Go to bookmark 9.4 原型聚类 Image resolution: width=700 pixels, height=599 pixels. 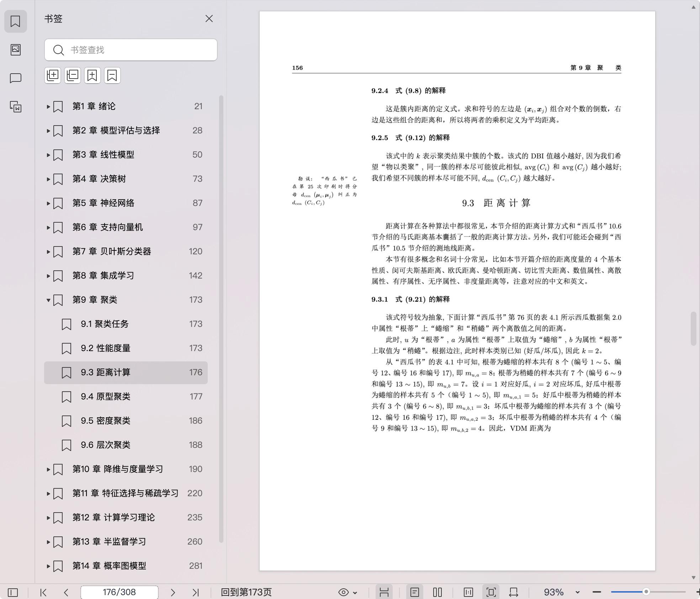click(x=126, y=397)
